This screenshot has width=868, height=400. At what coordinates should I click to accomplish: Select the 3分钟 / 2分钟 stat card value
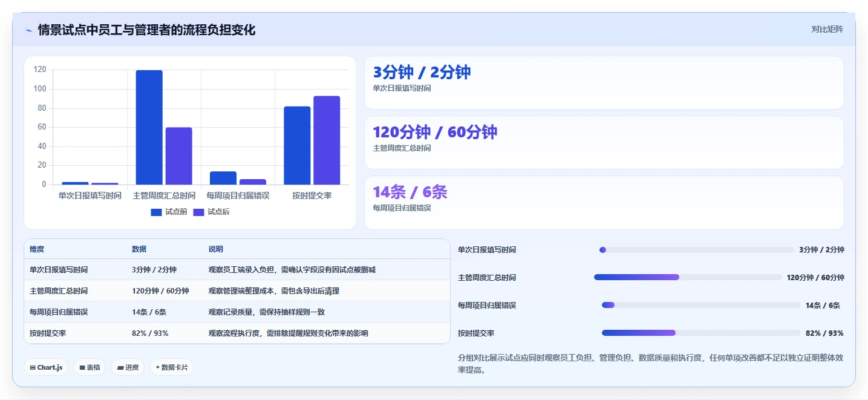(x=422, y=72)
